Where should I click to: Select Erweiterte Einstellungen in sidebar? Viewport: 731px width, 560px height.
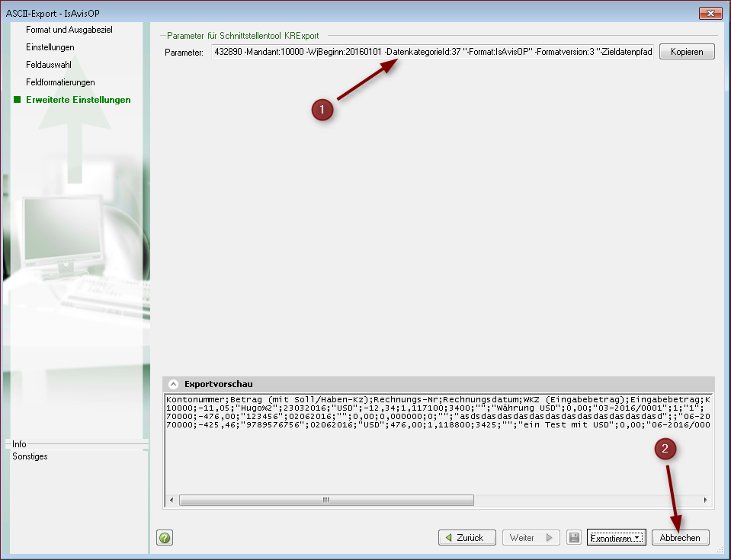coord(78,100)
